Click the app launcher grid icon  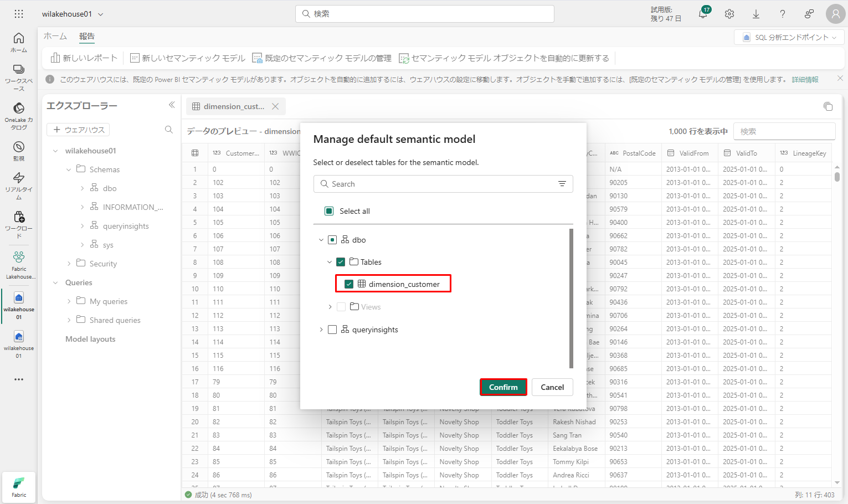(19, 14)
